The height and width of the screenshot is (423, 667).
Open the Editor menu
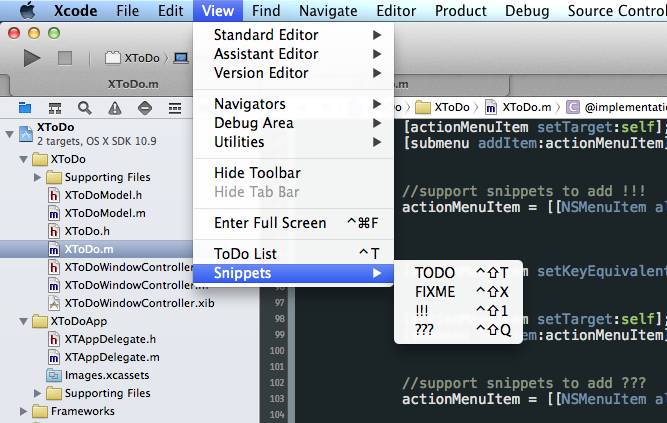tap(396, 11)
